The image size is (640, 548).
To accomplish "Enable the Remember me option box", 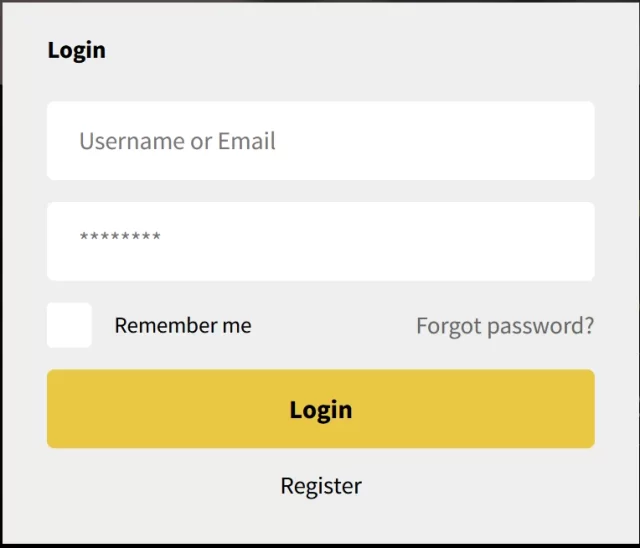I will [x=69, y=326].
